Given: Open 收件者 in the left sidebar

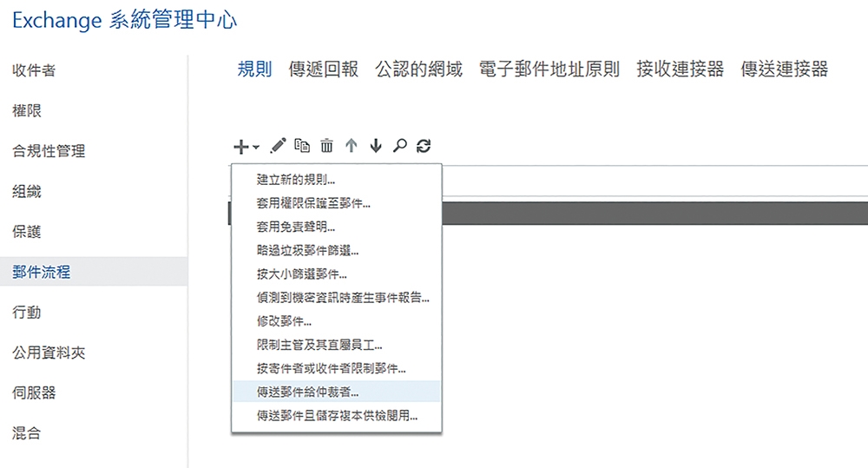Looking at the screenshot, I should coord(34,70).
